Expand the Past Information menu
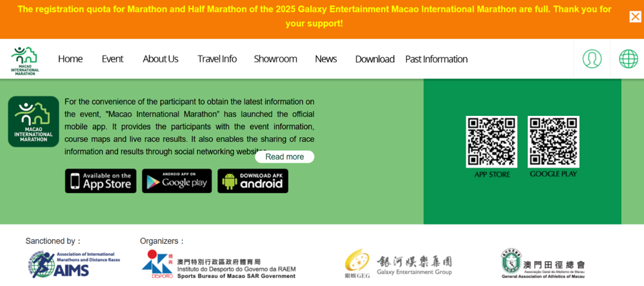The image size is (644, 286). [436, 59]
